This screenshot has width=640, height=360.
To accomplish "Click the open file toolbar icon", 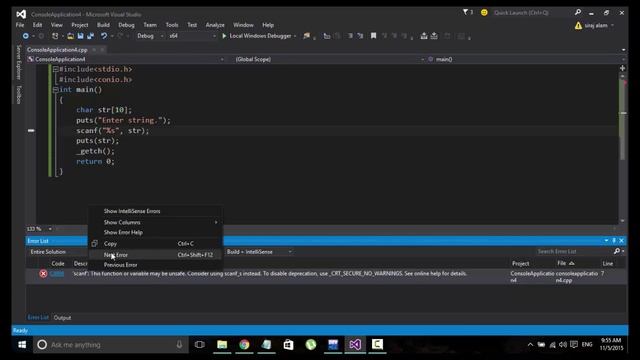I will coord(70,36).
